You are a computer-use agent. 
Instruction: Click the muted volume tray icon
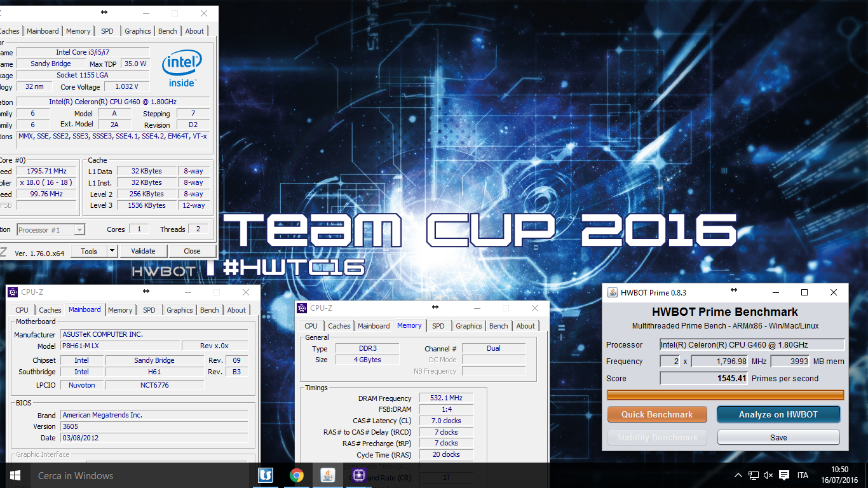pos(768,475)
